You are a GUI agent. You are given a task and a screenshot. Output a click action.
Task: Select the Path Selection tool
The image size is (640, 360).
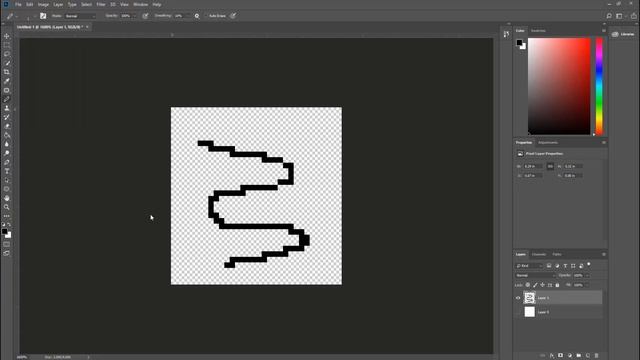pyautogui.click(x=7, y=180)
